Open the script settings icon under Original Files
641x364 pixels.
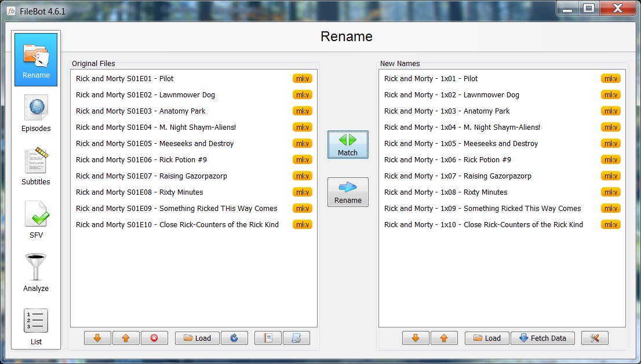tap(296, 338)
